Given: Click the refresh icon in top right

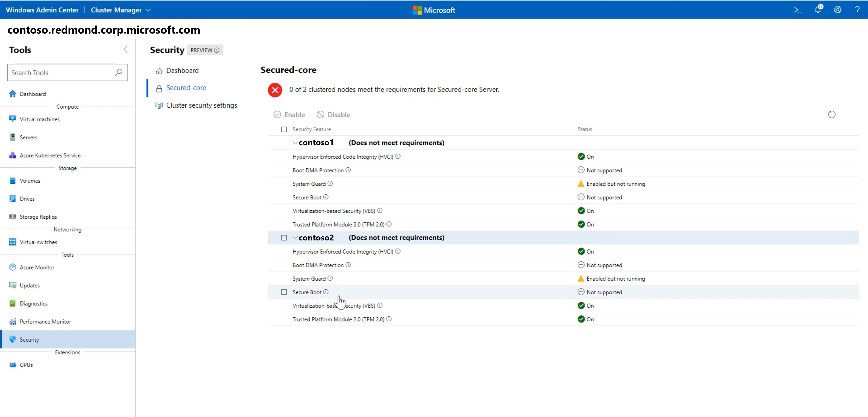Looking at the screenshot, I should tap(832, 114).
